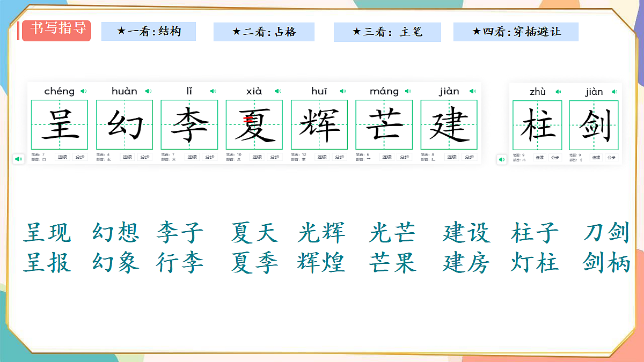Viewport: 644px width, 362px height.
Task: Click the ★二看:占格 box
Action: point(264,32)
